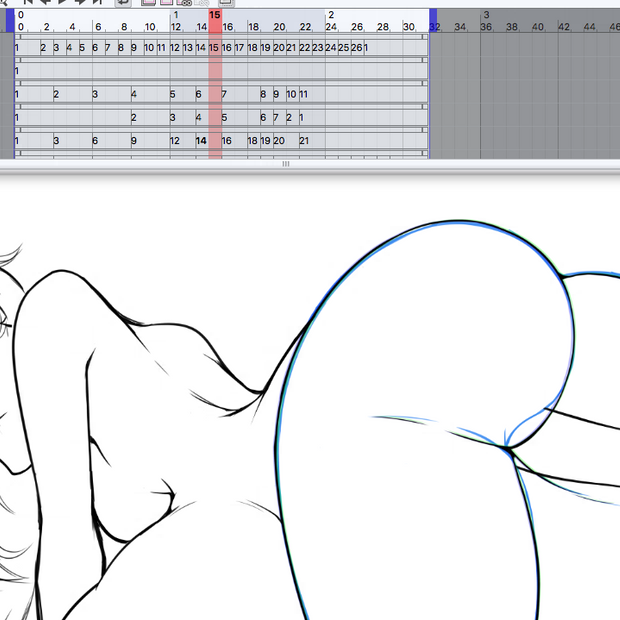Select cel 11 in the third track

[x=304, y=94]
